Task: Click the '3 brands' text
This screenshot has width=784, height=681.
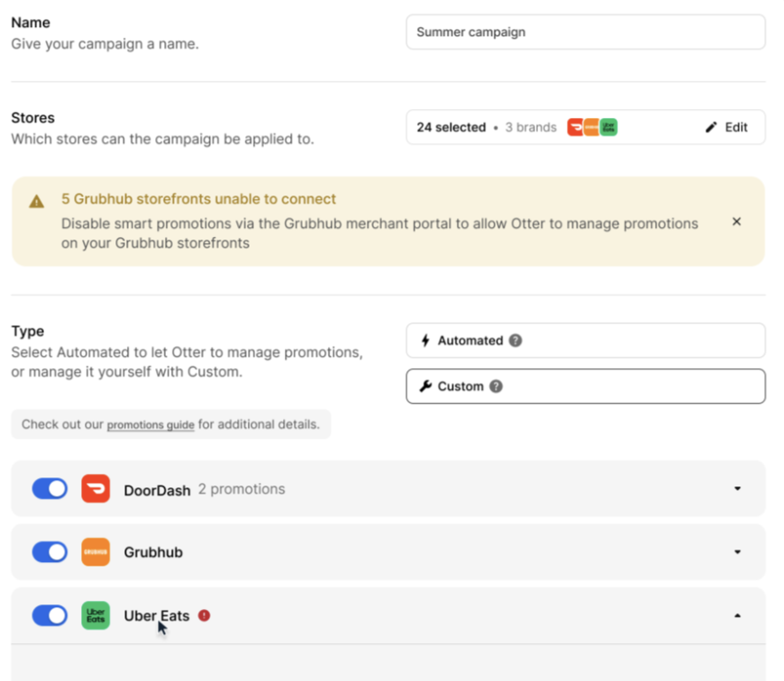Action: click(x=531, y=127)
